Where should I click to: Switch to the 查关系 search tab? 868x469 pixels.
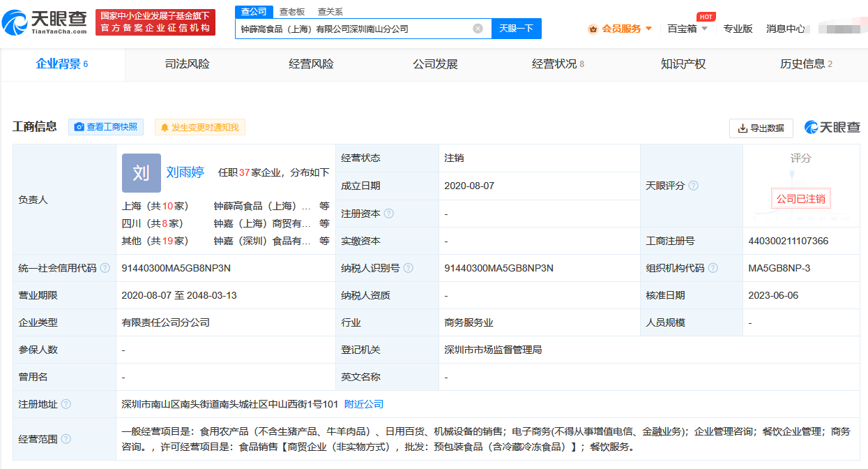tap(330, 12)
